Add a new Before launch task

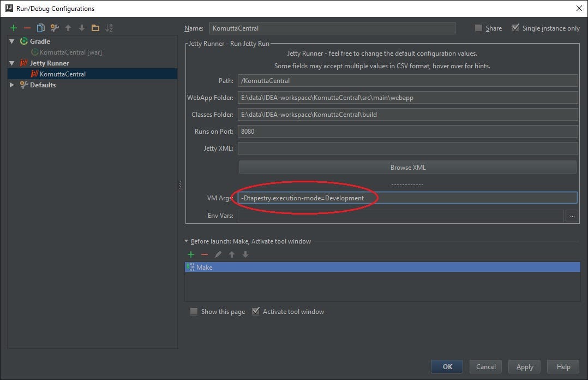coord(190,254)
